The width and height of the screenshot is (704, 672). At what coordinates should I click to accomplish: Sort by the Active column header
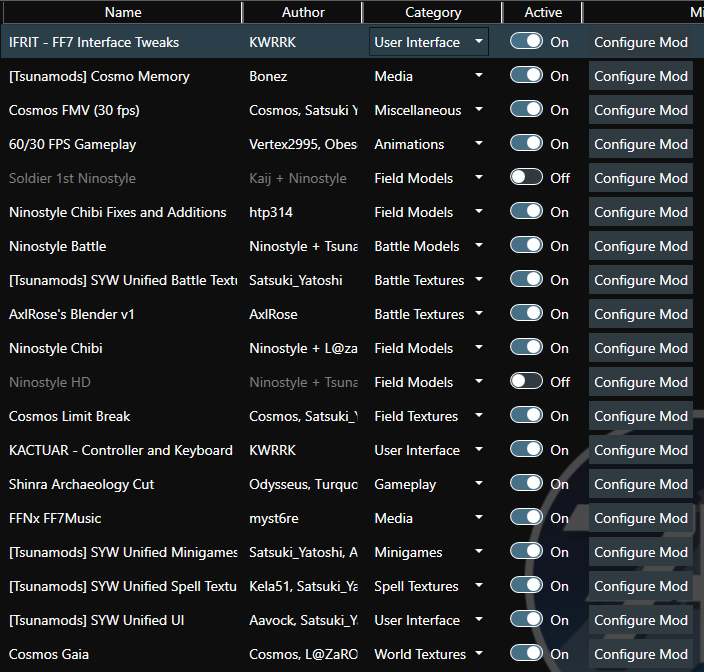pos(543,12)
